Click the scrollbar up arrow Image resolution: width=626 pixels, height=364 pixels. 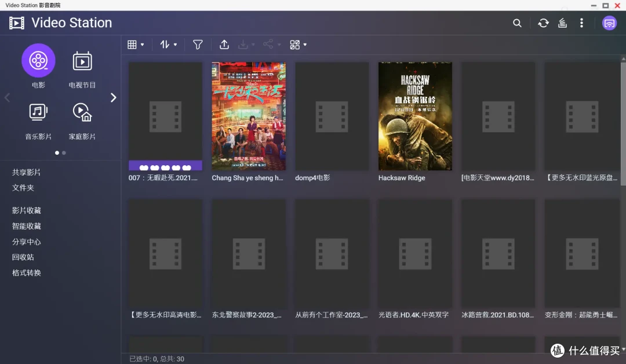[x=623, y=59]
